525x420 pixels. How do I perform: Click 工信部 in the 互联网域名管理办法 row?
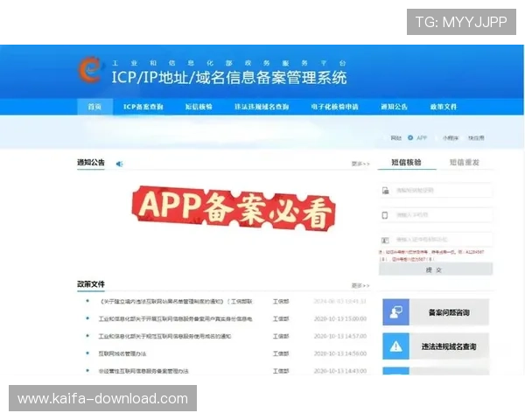click(281, 353)
